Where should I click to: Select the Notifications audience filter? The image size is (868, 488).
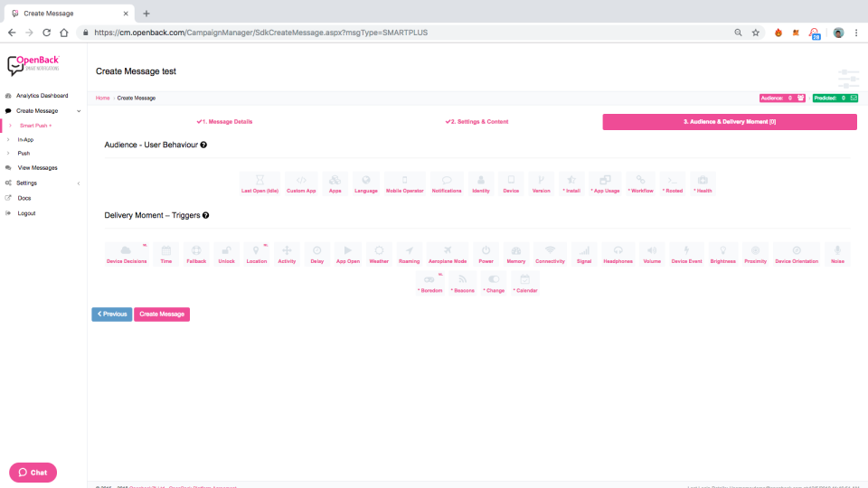point(447,183)
